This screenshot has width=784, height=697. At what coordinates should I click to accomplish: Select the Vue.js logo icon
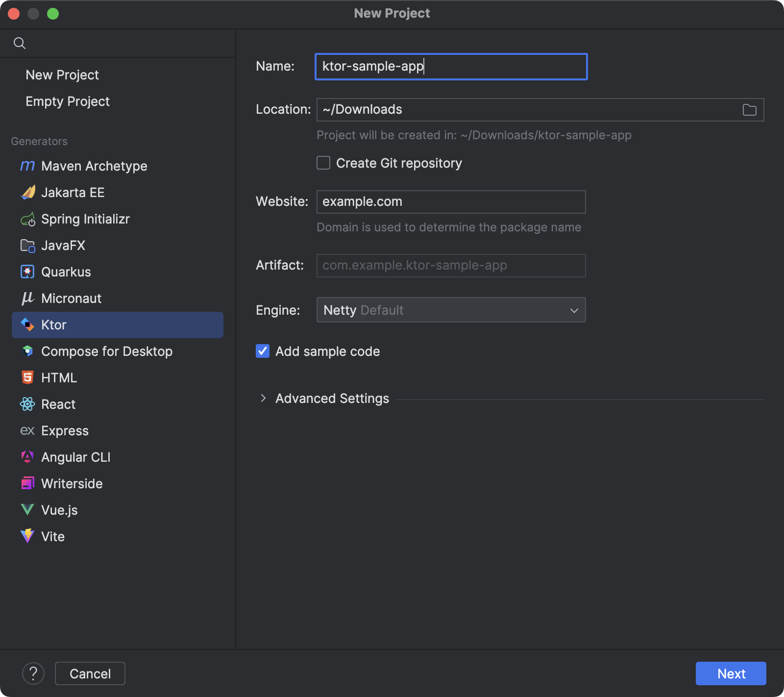[27, 510]
